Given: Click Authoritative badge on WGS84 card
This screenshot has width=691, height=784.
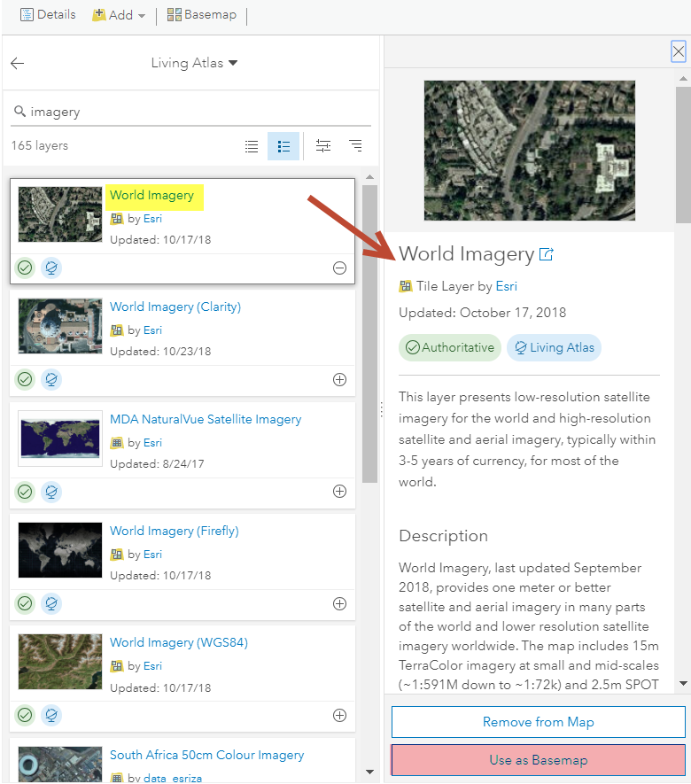Looking at the screenshot, I should (25, 716).
